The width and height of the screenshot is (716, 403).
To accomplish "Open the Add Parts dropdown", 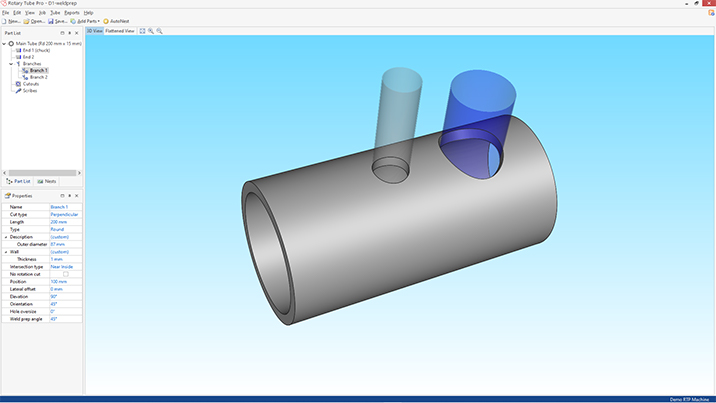I will click(87, 21).
